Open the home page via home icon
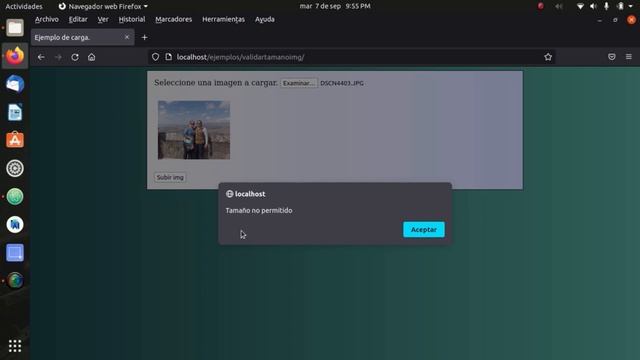This screenshot has width=640, height=360. pyautogui.click(x=91, y=57)
